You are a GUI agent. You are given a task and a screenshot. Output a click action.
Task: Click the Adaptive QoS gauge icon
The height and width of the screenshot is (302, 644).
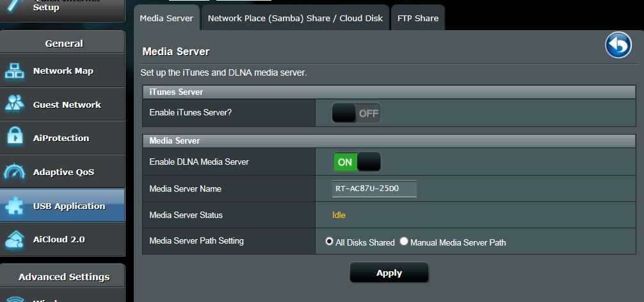pyautogui.click(x=14, y=172)
